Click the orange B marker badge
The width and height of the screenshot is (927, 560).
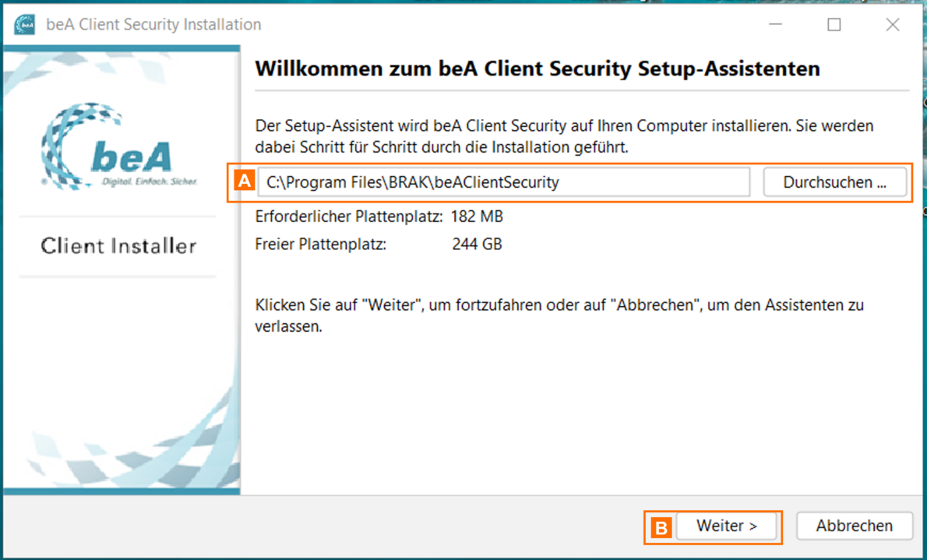[x=661, y=527]
